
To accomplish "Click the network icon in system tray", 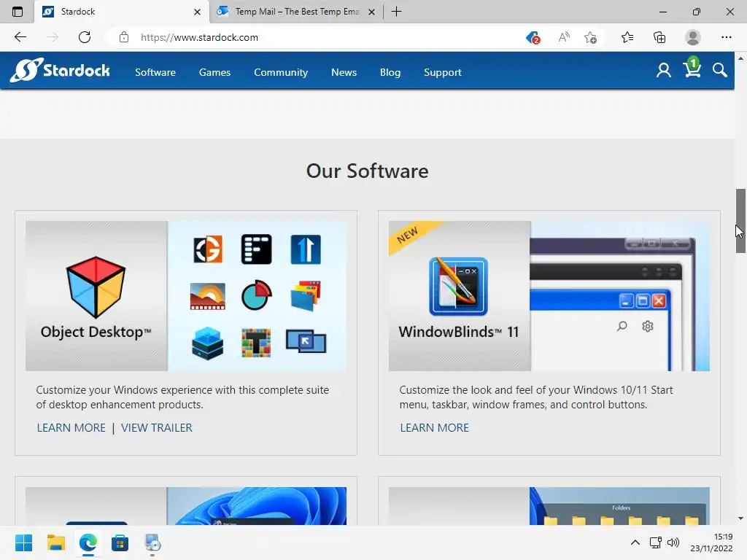I will [x=656, y=542].
